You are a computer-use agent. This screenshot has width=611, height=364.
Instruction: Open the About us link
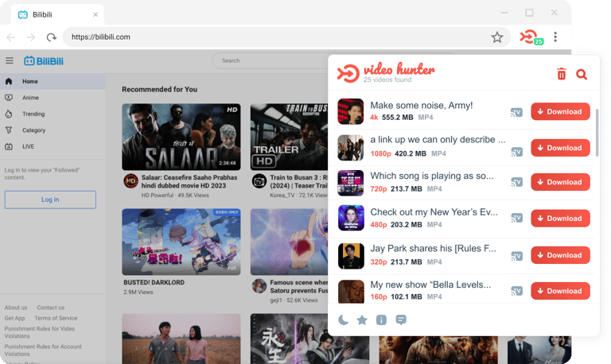pyautogui.click(x=16, y=308)
